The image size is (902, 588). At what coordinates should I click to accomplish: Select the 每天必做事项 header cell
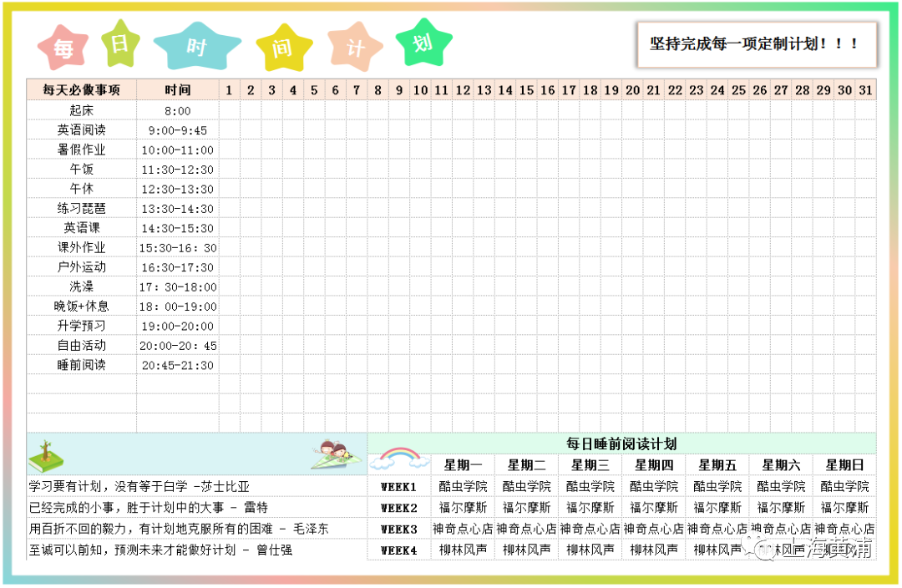[x=81, y=89]
